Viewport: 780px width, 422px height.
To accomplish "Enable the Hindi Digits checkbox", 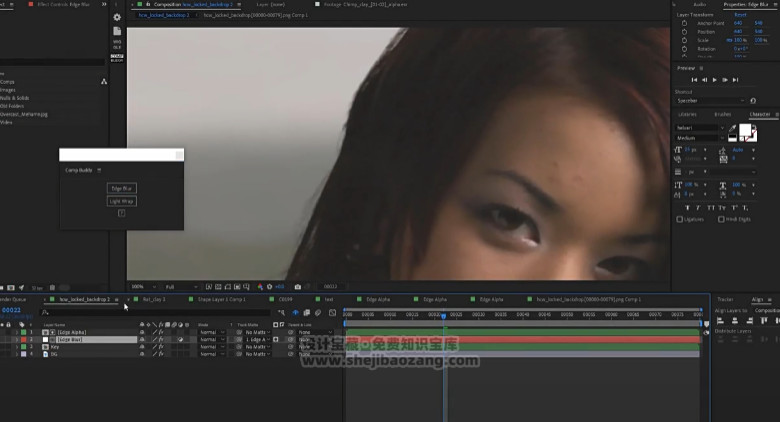I will click(x=721, y=219).
